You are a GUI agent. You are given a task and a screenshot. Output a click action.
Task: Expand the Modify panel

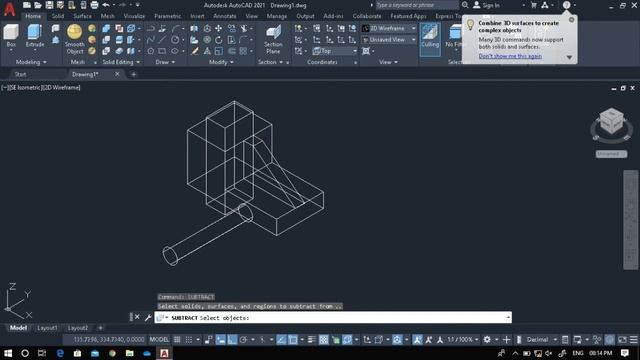point(221,62)
